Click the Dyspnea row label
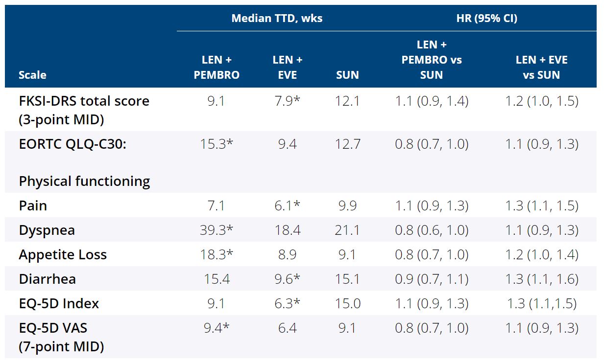Viewport: 604px width, 364px height. click(x=47, y=230)
